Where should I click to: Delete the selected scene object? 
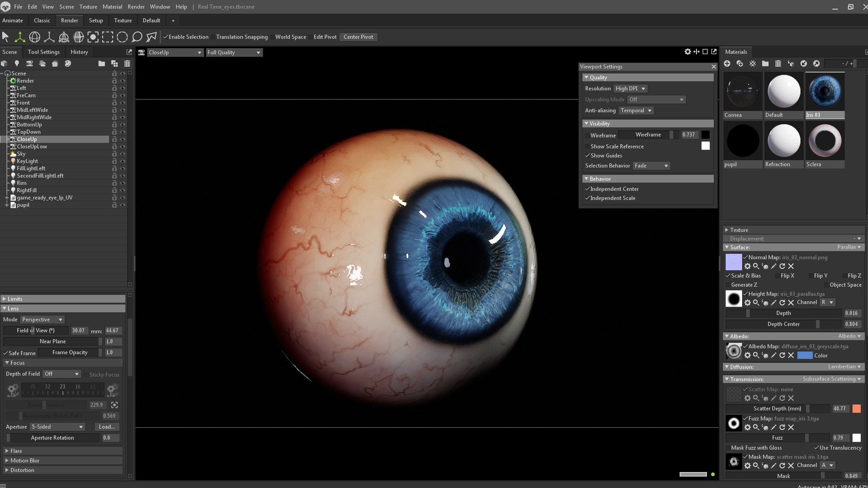coord(127,63)
